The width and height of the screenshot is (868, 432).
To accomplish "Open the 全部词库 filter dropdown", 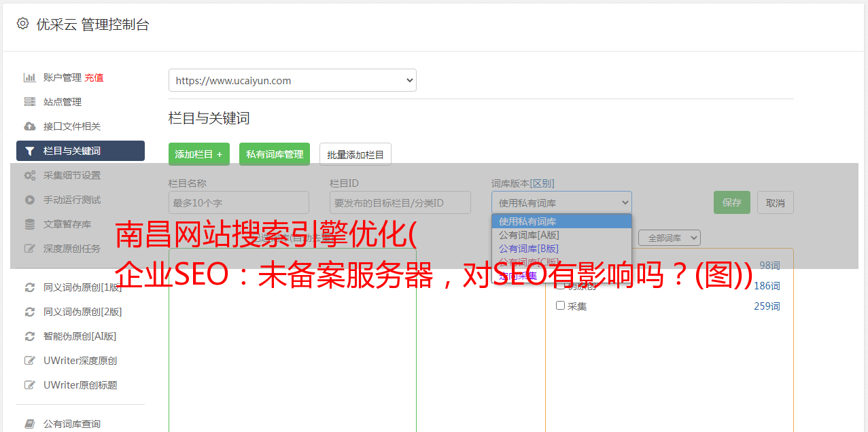I will pyautogui.click(x=669, y=238).
